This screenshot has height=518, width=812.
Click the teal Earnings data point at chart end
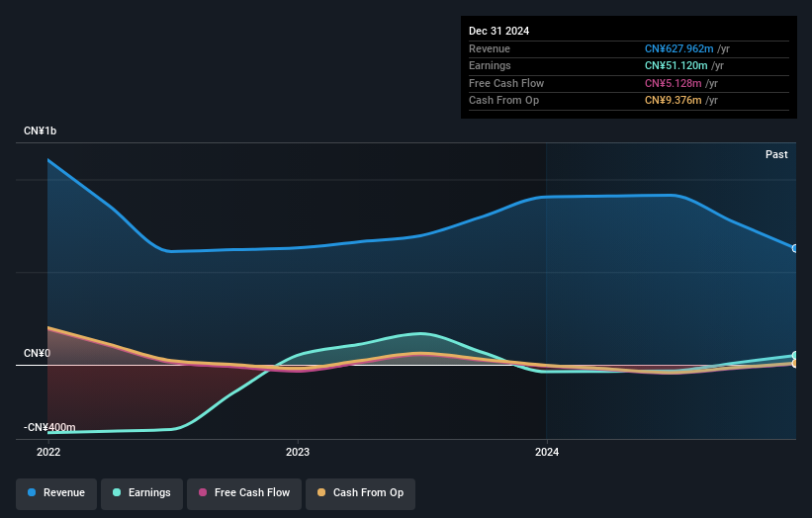[794, 355]
